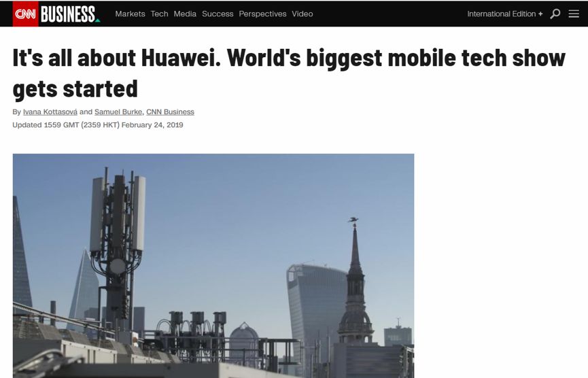Click the red CNN logo

26,14
